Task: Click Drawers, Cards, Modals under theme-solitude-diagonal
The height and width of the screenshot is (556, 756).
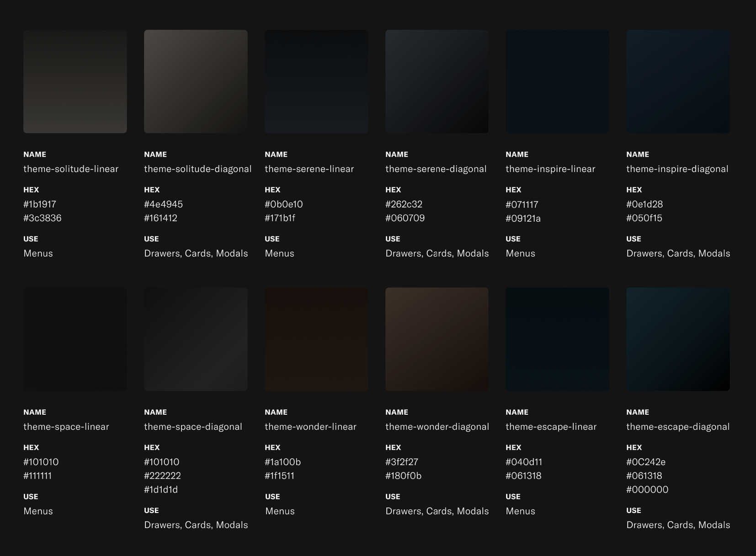Action: click(196, 253)
